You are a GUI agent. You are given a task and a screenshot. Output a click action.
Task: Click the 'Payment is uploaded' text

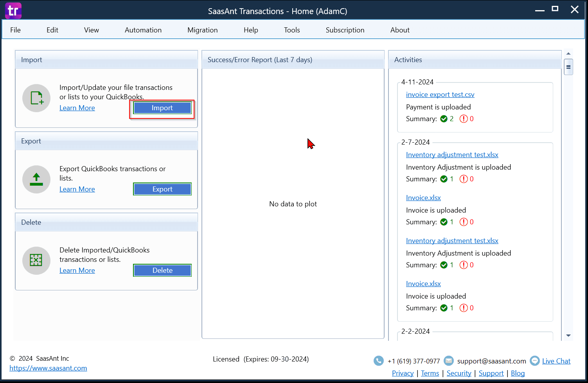[438, 107]
